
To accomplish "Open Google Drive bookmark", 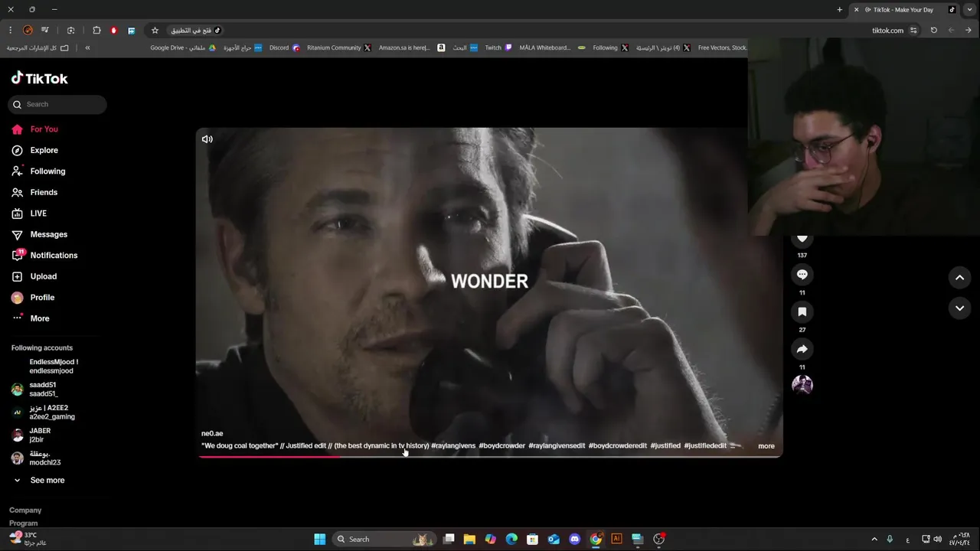I will (183, 47).
